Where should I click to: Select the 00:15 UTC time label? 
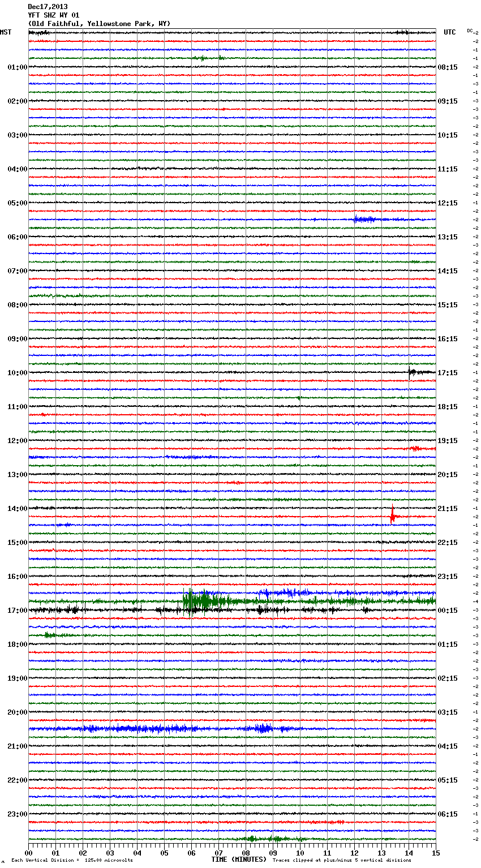(448, 611)
